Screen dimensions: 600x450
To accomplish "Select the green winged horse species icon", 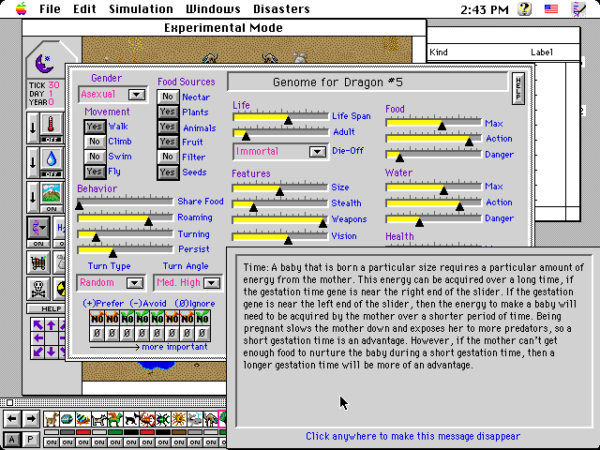I will tap(115, 419).
